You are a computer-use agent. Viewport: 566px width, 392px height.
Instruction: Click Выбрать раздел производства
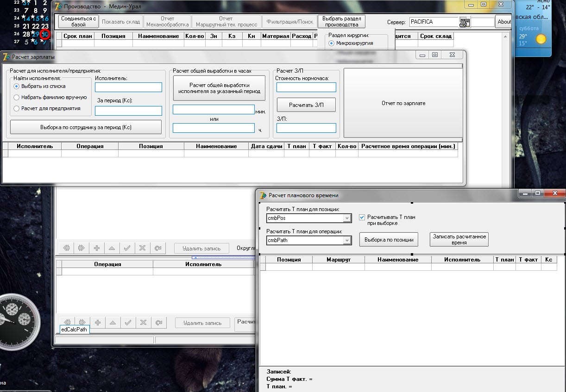pyautogui.click(x=342, y=22)
